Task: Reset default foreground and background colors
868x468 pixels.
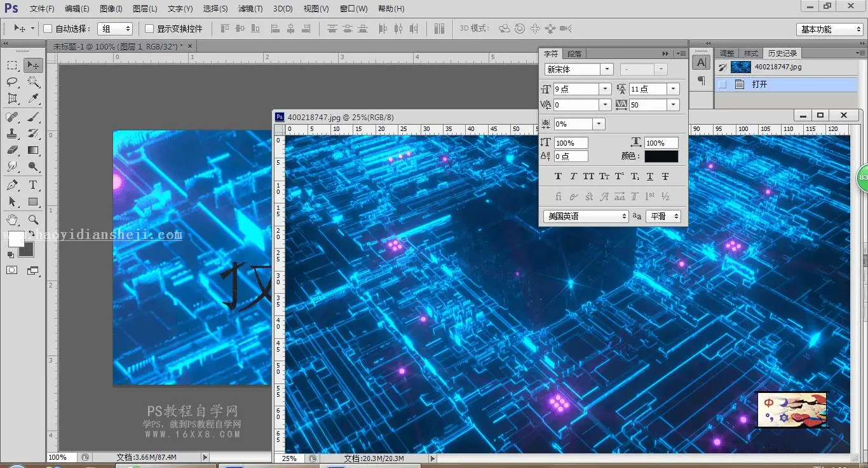Action: point(10,254)
